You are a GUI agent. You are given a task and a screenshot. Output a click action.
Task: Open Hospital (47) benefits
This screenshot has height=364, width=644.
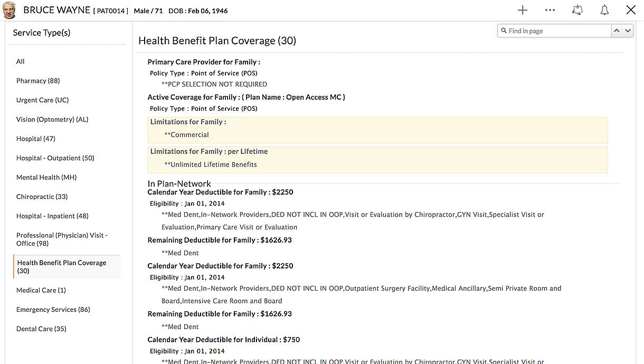tap(35, 138)
